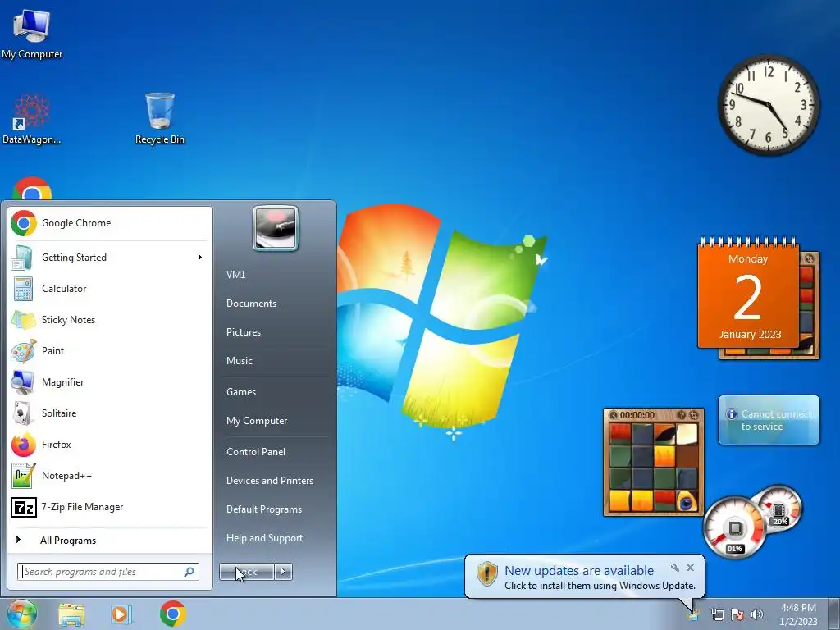Click the user account picture
This screenshot has height=630, width=840.
(x=276, y=228)
